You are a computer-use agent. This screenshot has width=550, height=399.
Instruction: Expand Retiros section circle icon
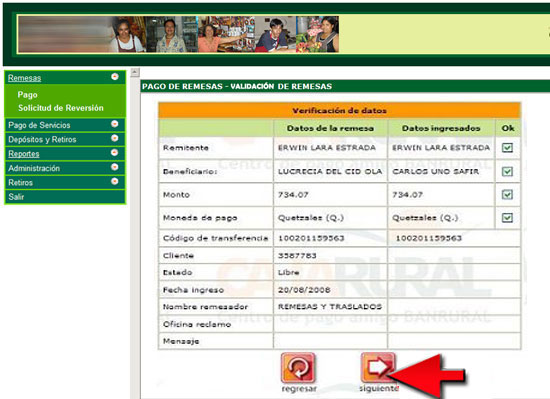point(115,181)
